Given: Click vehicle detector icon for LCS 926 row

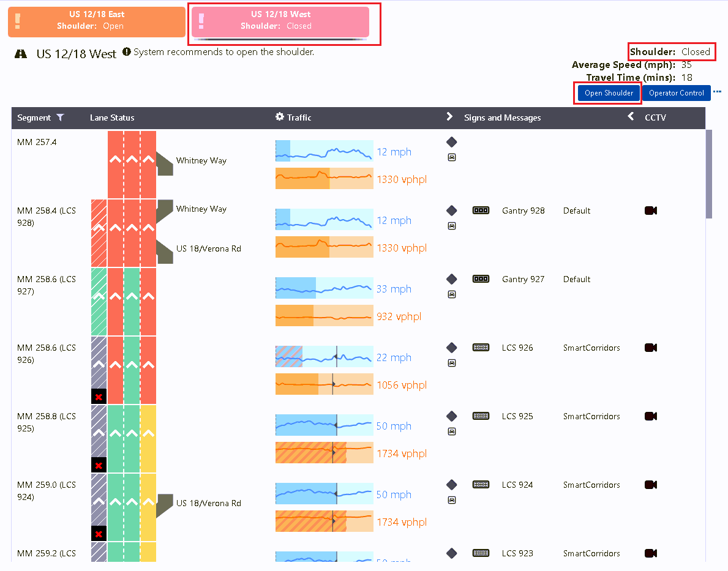Looking at the screenshot, I should [451, 363].
